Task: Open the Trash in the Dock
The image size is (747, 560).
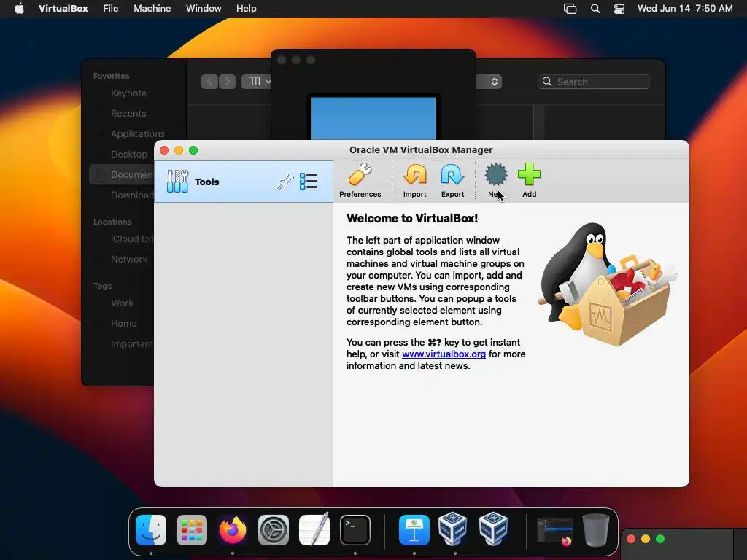Action: click(x=595, y=530)
